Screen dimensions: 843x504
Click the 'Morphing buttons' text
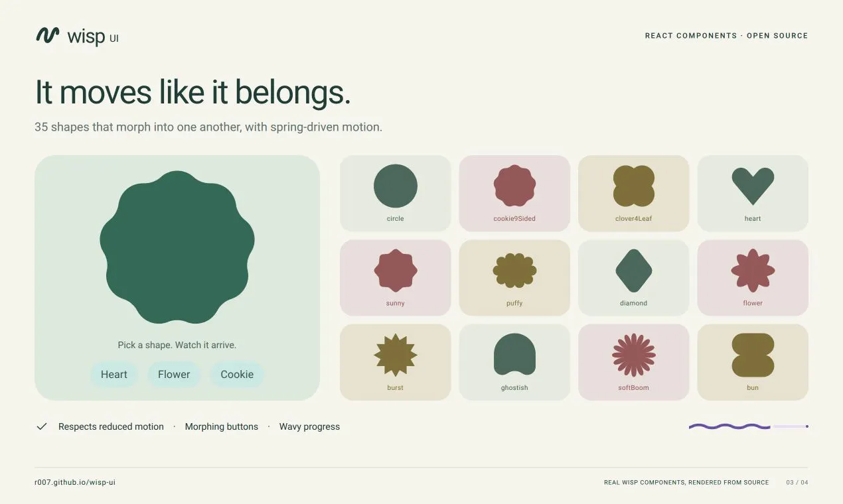(x=222, y=426)
